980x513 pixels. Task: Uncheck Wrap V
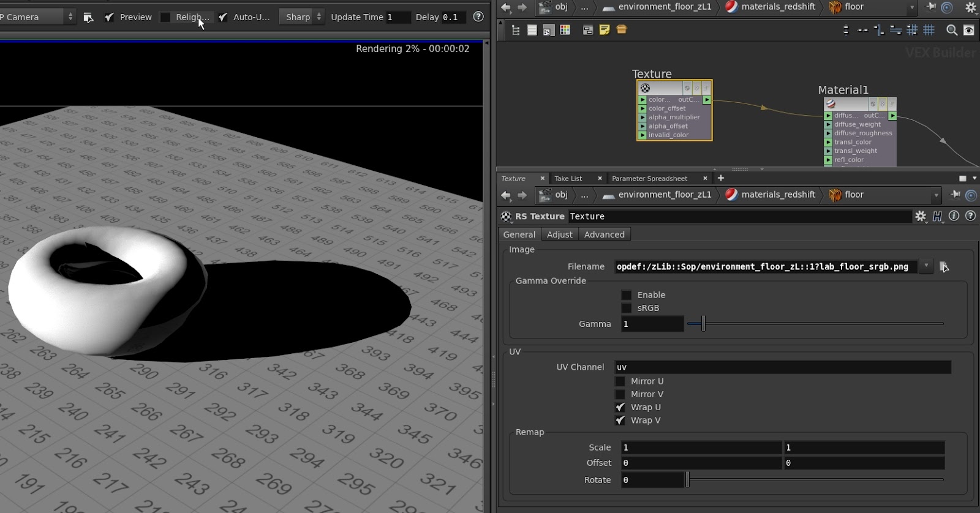coord(620,421)
